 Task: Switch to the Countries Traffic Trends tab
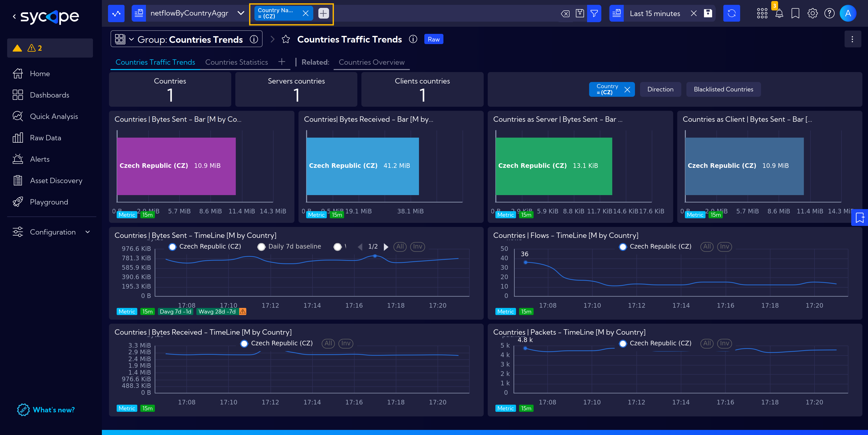[x=155, y=62]
